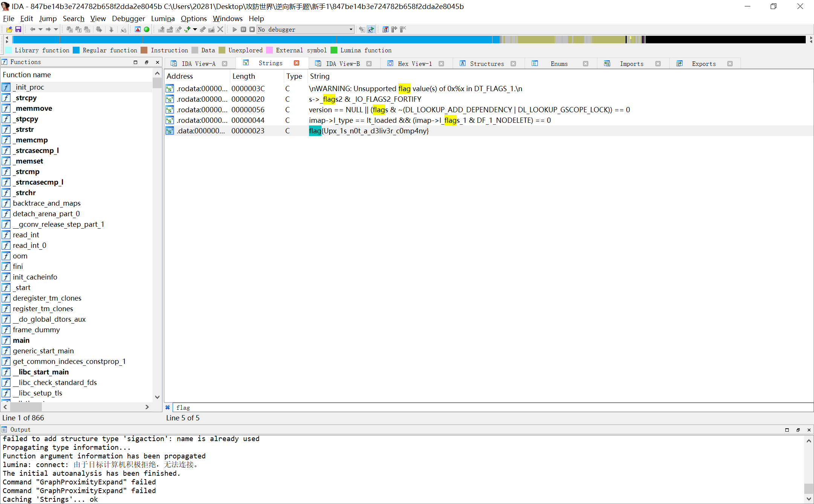
Task: Click the delete X toolbar icon
Action: pos(220,29)
